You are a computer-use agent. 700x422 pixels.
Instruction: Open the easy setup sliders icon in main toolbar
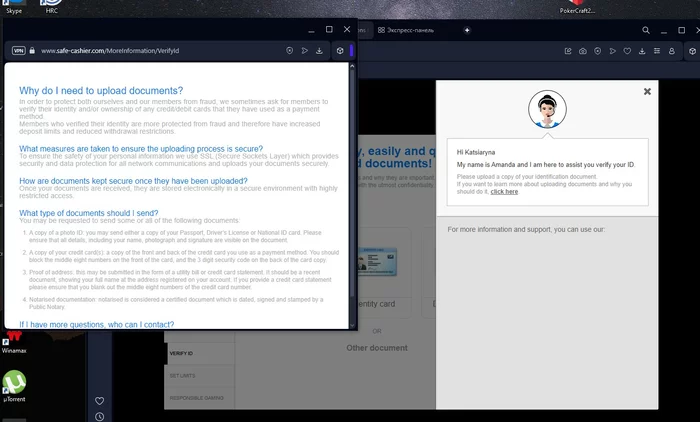[657, 51]
